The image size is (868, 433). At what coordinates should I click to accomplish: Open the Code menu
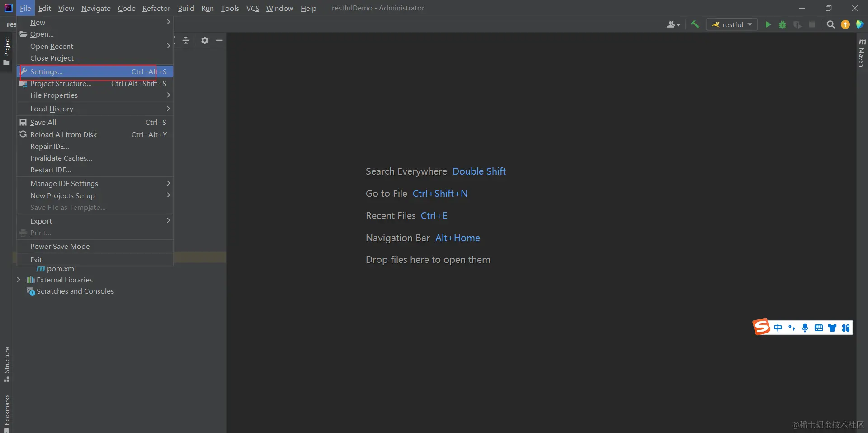click(127, 8)
